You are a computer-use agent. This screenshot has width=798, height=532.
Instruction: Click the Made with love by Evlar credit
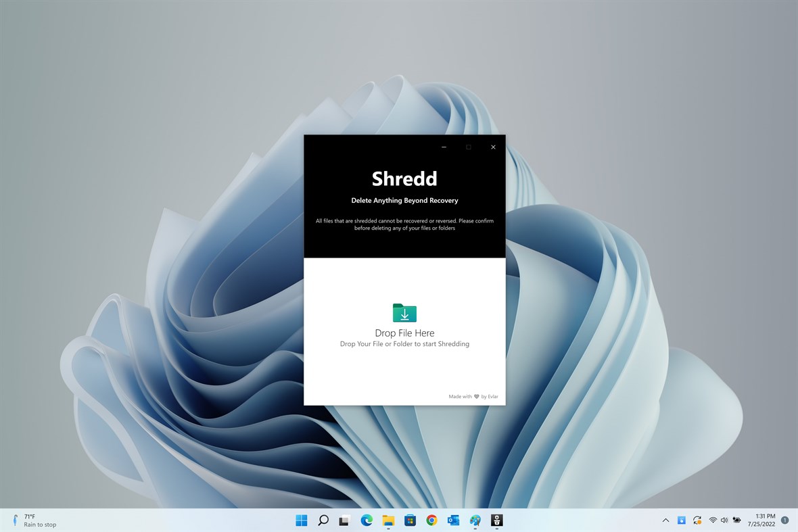[473, 396]
